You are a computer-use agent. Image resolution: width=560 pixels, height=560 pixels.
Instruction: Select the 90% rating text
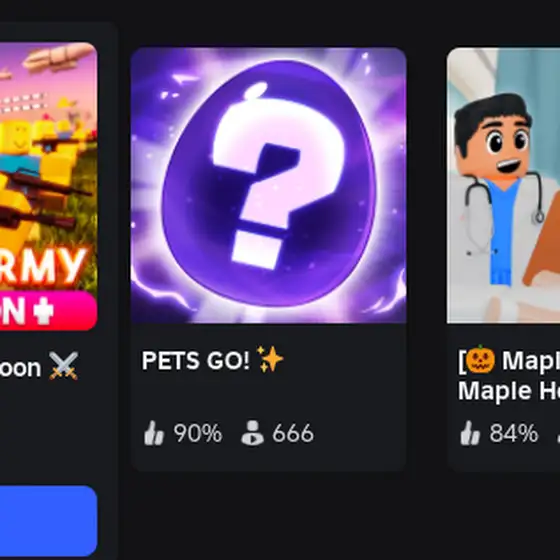[x=198, y=433]
